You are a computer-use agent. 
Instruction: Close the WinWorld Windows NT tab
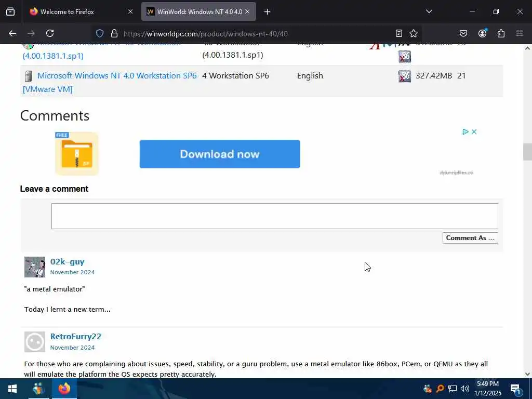coord(247,11)
